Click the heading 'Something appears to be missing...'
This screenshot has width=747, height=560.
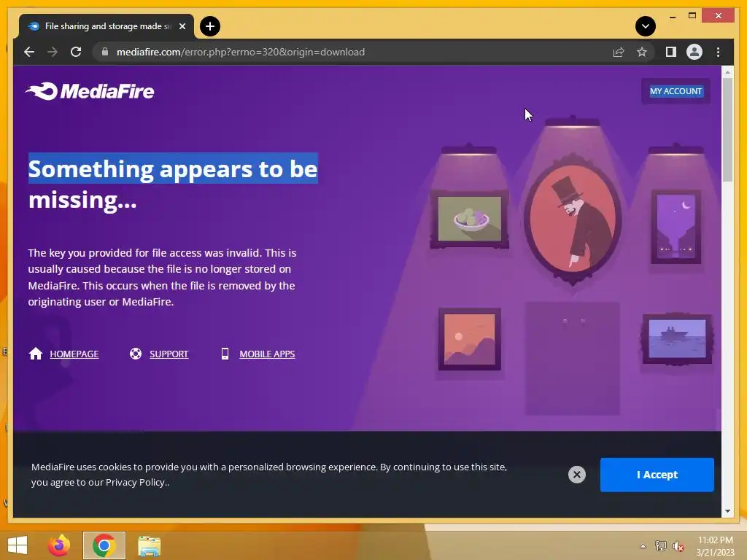tap(173, 184)
